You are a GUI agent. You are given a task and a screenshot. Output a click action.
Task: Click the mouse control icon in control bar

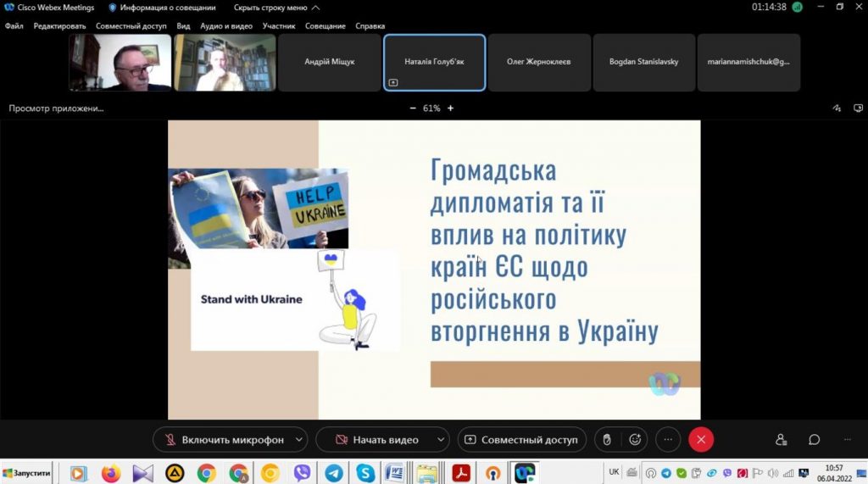click(605, 440)
